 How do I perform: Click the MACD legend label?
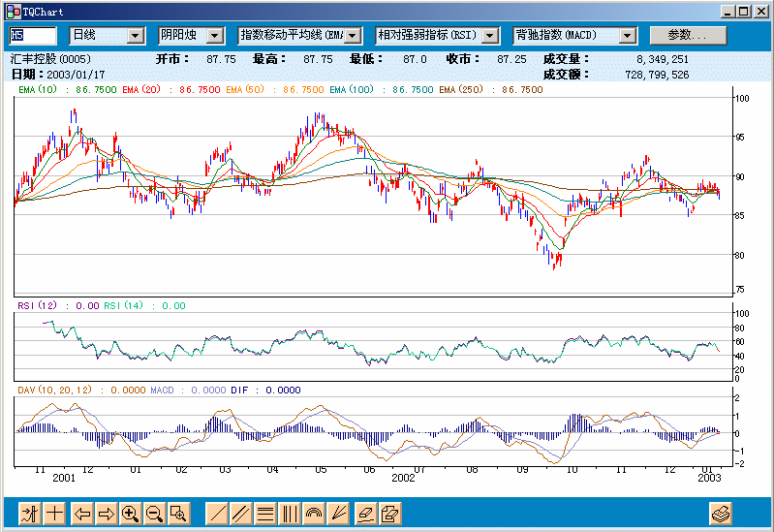point(162,390)
